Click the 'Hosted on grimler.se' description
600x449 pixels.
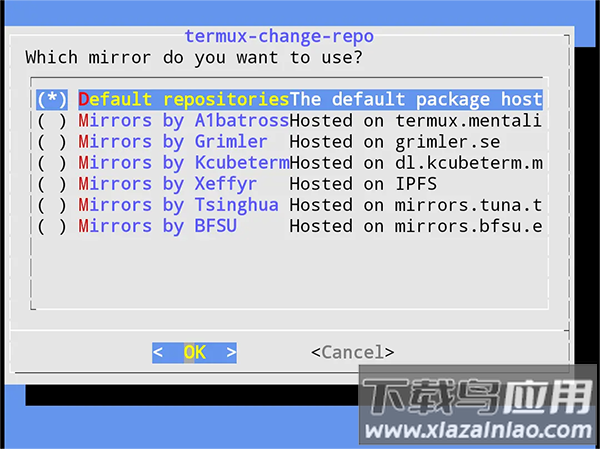[395, 142]
